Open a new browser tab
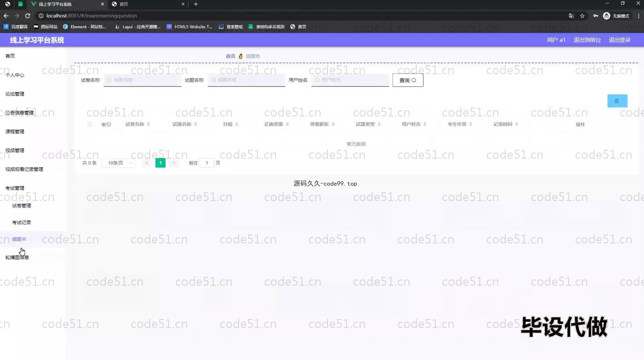Screen dimensions: 644x360 tap(196, 4)
